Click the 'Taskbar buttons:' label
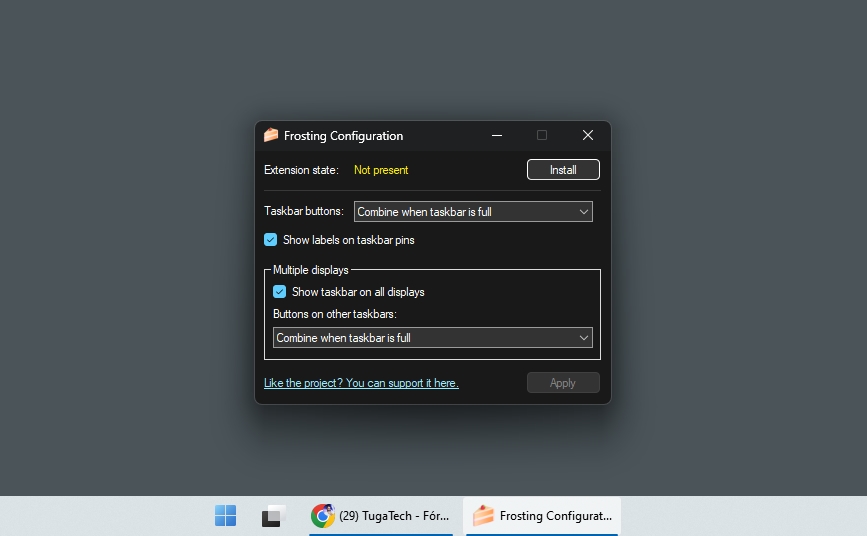The image size is (867, 536). (304, 211)
